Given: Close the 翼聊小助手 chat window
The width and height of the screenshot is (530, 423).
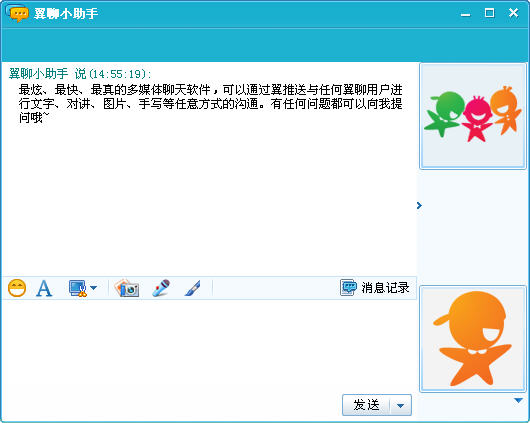Looking at the screenshot, I should (x=513, y=13).
